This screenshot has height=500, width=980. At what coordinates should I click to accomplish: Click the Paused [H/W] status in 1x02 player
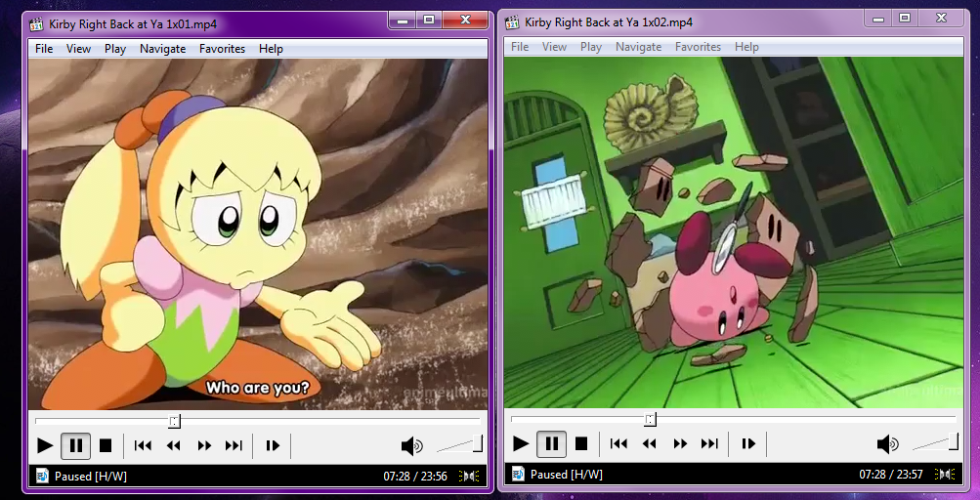tap(567, 475)
